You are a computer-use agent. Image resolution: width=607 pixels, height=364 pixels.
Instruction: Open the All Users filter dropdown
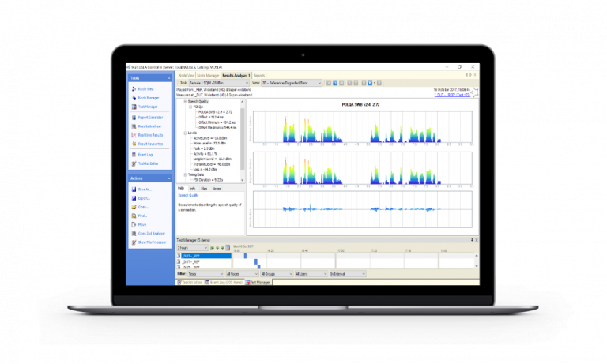point(311,274)
